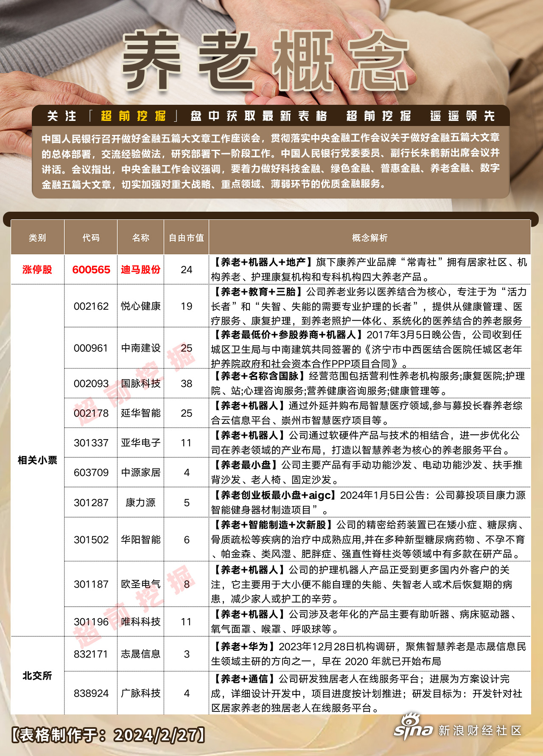This screenshot has height=756, width=543.
Task: Click the 【养老+智能制造+次新股】 concept text
Action: point(273,525)
